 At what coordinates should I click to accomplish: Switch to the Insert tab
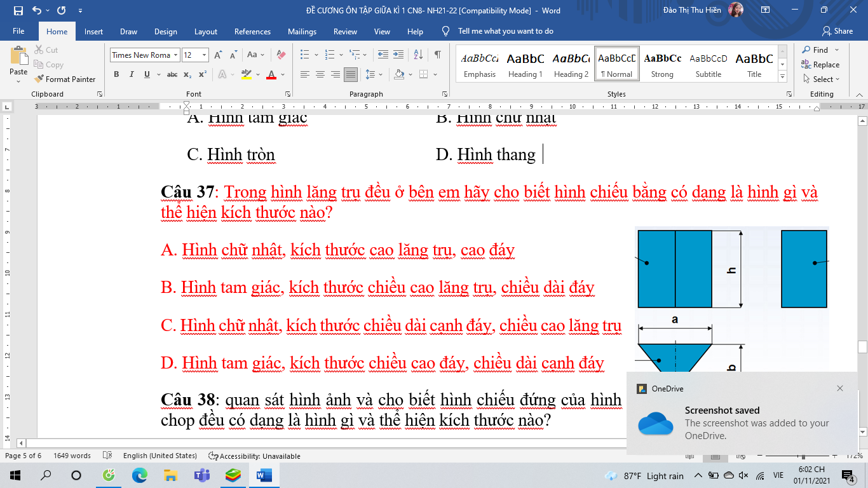[93, 32]
